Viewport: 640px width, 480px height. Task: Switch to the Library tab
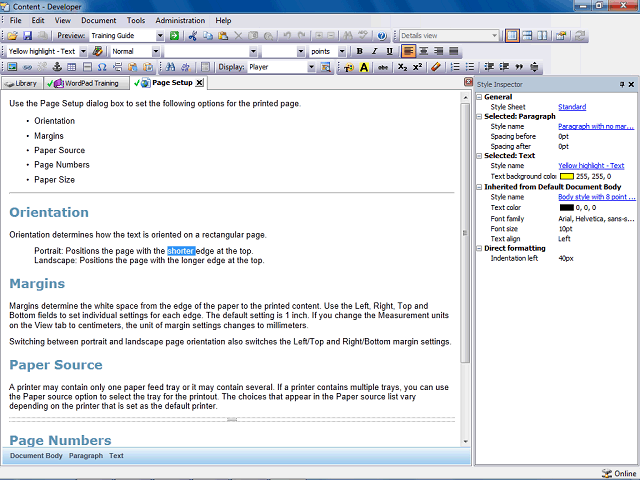tap(21, 83)
